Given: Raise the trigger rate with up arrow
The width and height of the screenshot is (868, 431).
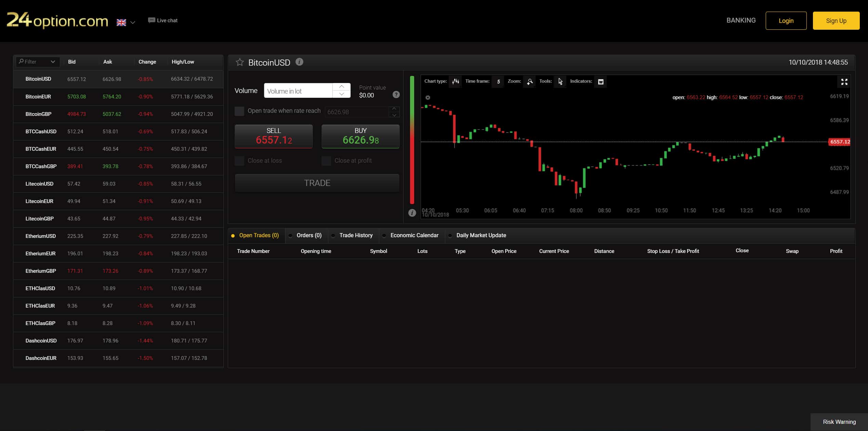Looking at the screenshot, I should tap(394, 109).
